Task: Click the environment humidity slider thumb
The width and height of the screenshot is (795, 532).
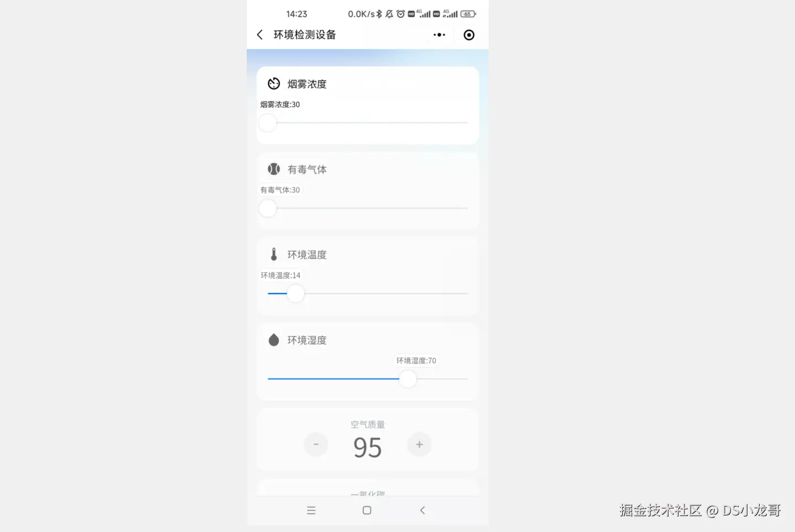Action: 408,379
